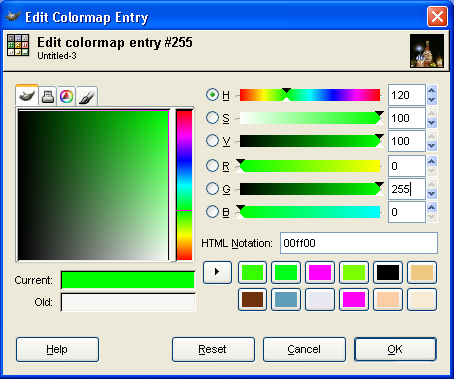The height and width of the screenshot is (379, 454).
Task: Click the G value field showing 255
Action: (407, 189)
